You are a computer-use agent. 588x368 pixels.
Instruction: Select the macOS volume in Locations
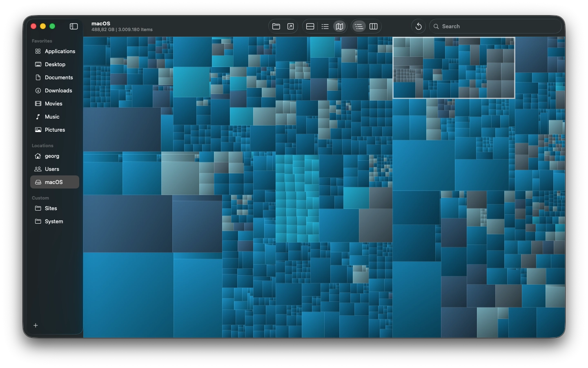pyautogui.click(x=55, y=182)
